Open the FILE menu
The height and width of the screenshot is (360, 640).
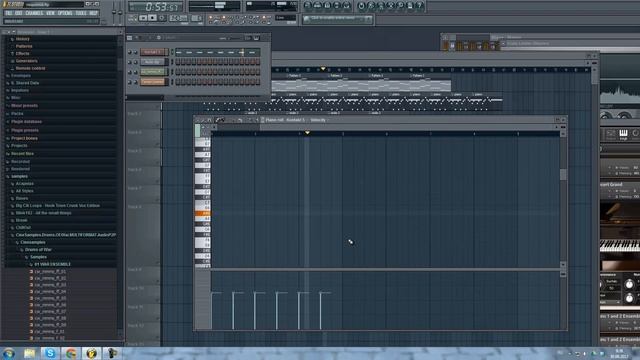(9, 13)
